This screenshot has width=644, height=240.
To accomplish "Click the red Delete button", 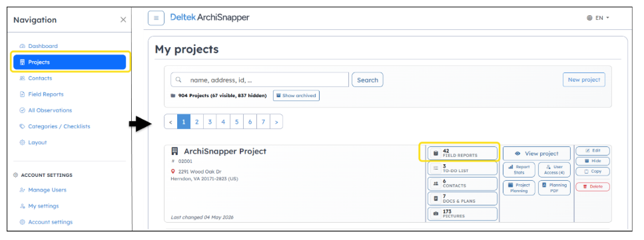I will point(593,187).
